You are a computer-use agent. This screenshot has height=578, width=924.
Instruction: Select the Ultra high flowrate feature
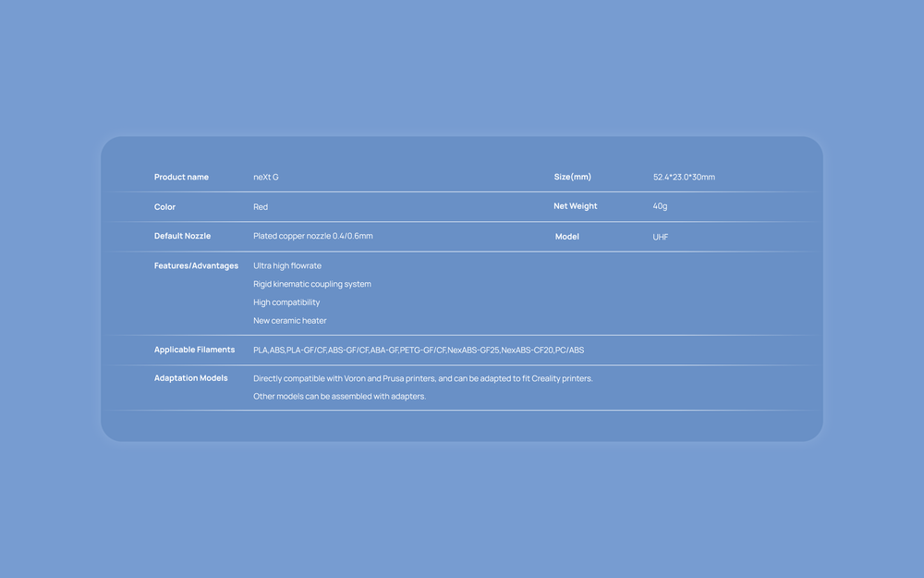[x=287, y=265]
